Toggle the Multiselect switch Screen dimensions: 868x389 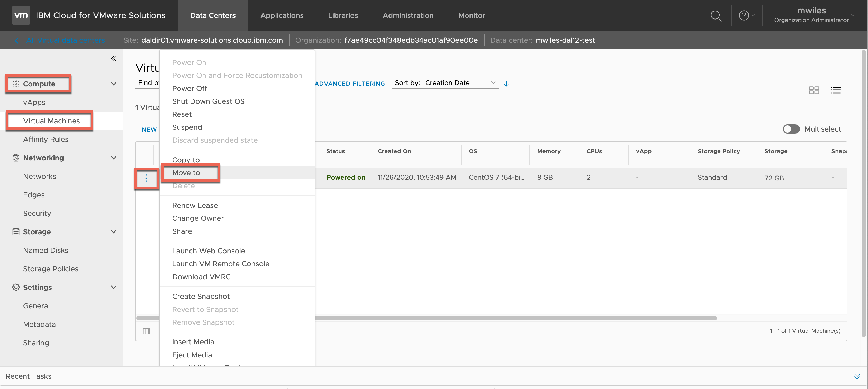(791, 129)
